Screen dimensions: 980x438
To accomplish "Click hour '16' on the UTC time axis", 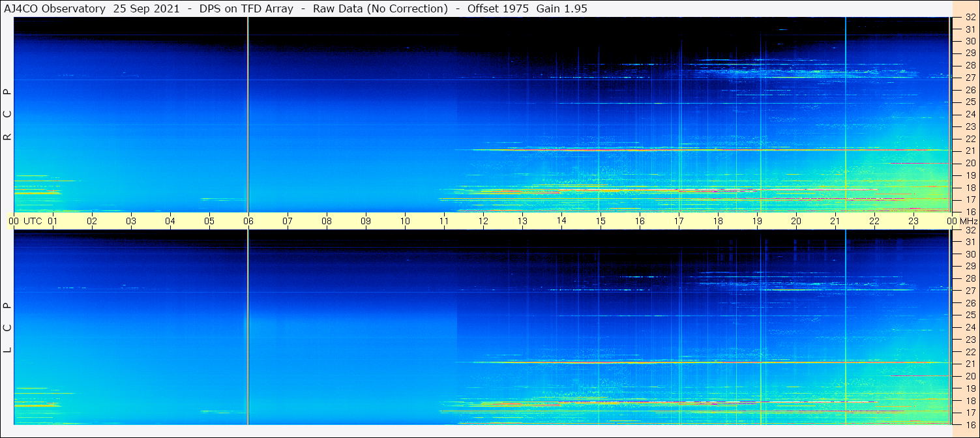I will coord(640,221).
